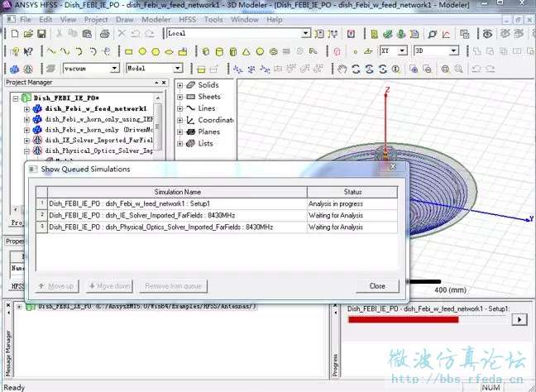Click the New project icon

(15, 33)
